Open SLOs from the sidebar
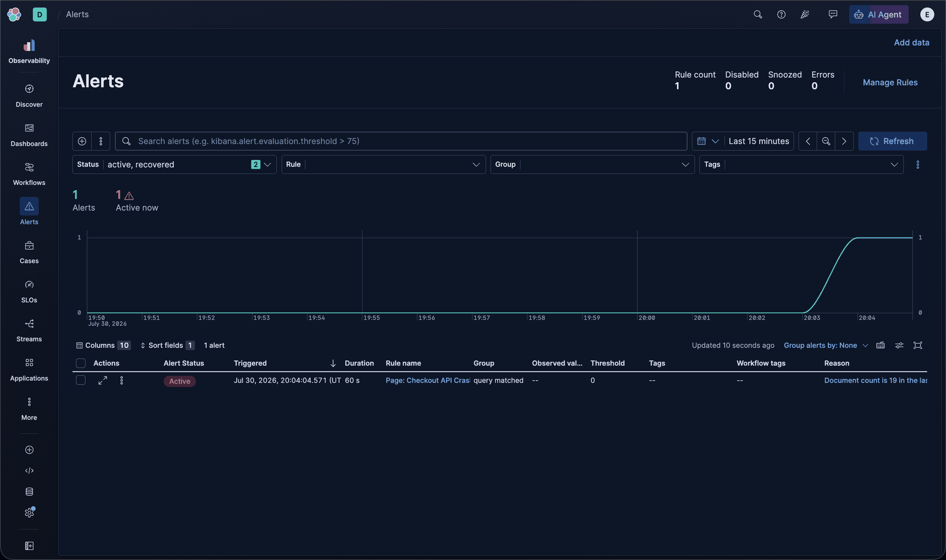 tap(29, 291)
